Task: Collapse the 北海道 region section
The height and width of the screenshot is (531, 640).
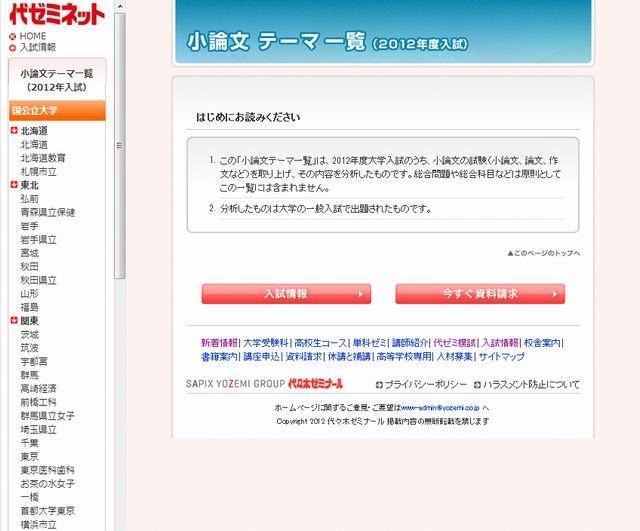Action: pyautogui.click(x=14, y=131)
